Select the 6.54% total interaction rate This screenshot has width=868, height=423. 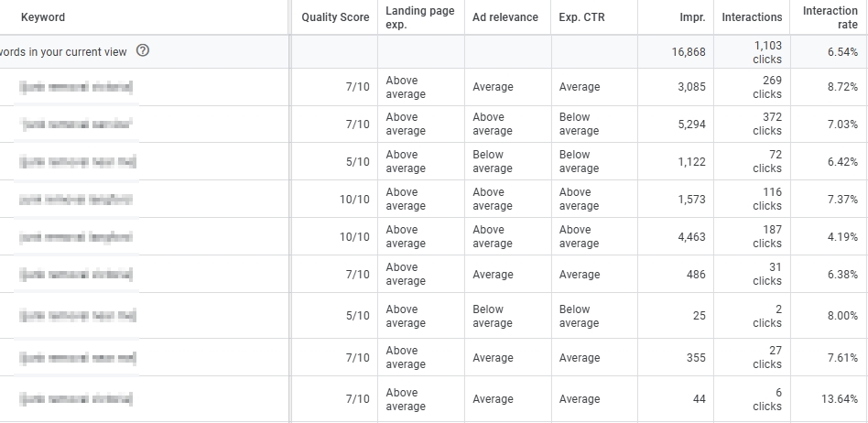841,52
